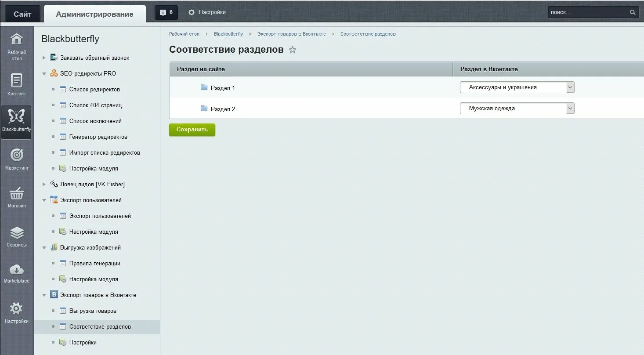Click the Экспорт пользователей module icon

[x=54, y=200]
